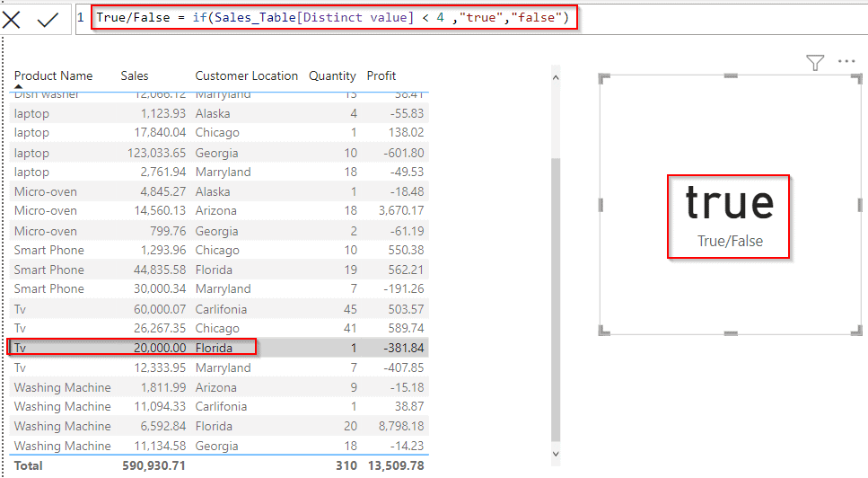Click the card's top-center resize handle
868x478 pixels.
731,75
